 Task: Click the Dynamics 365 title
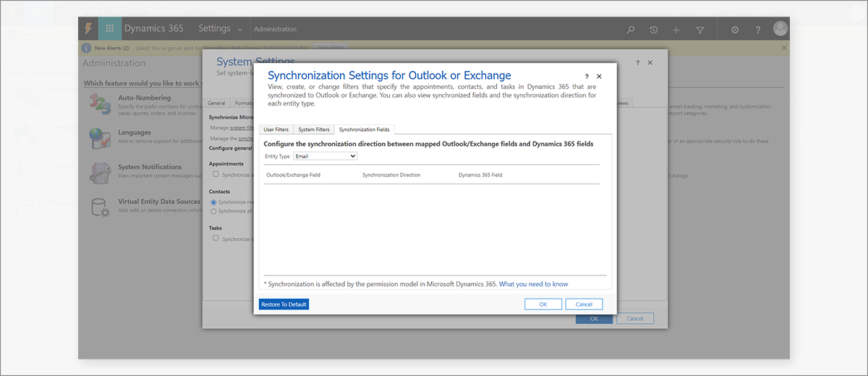tap(153, 29)
